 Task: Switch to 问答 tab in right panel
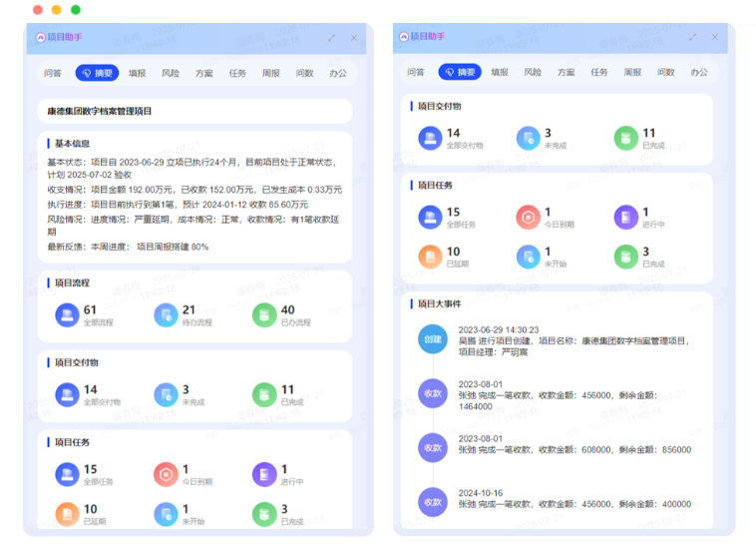click(416, 73)
